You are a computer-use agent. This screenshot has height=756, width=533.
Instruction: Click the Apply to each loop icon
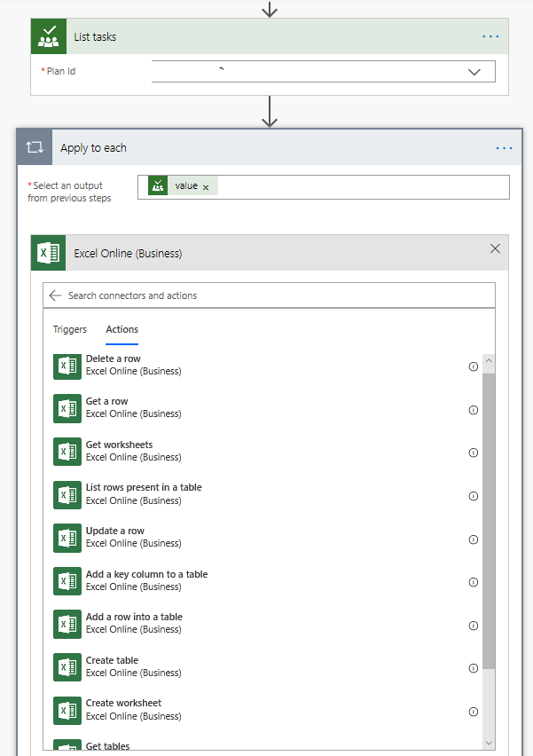pos(35,147)
